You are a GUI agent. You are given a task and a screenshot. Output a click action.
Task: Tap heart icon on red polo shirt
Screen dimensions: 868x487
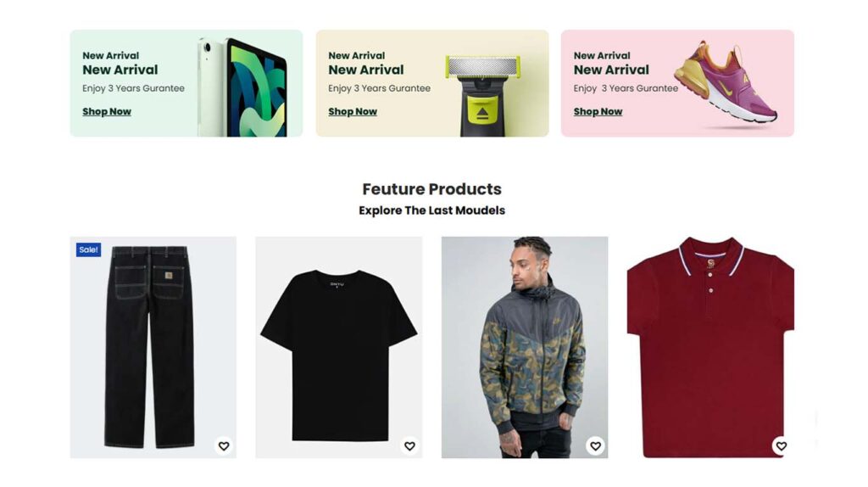pyautogui.click(x=781, y=446)
